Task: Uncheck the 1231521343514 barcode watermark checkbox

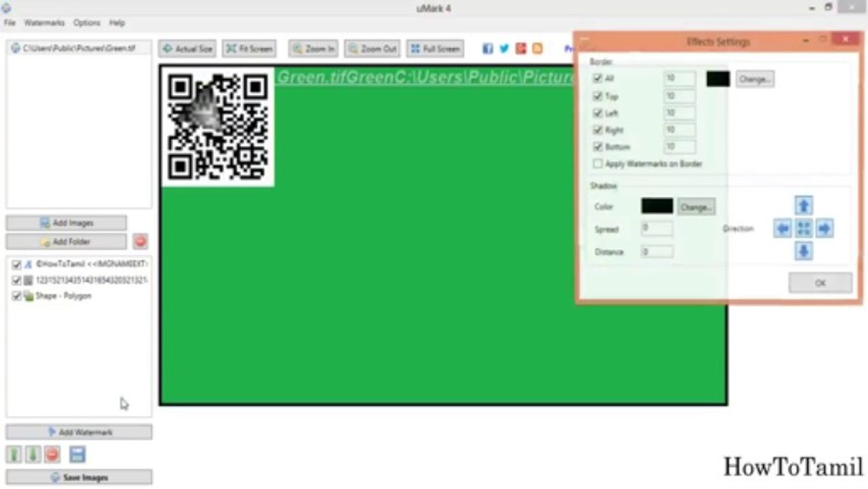Action: (x=16, y=280)
